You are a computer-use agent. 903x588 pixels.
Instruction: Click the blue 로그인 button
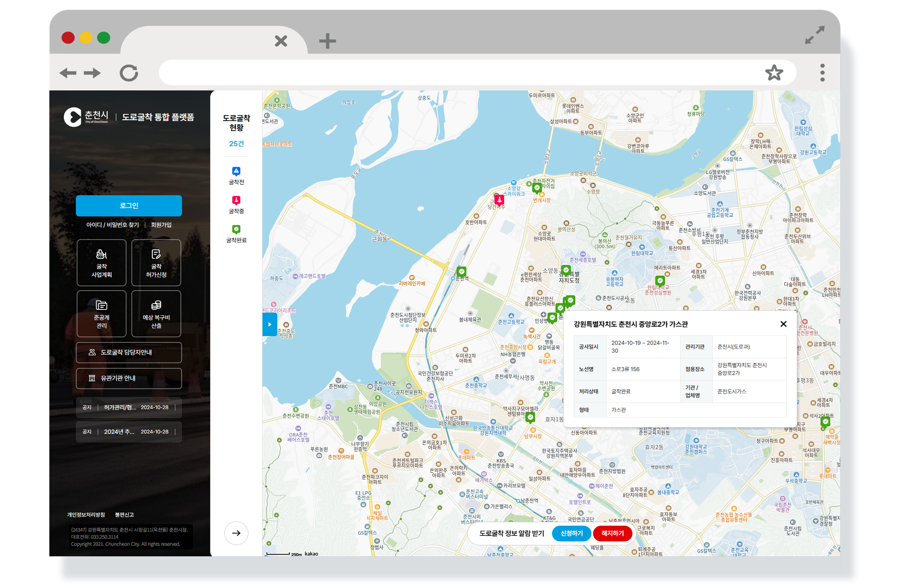(x=129, y=206)
